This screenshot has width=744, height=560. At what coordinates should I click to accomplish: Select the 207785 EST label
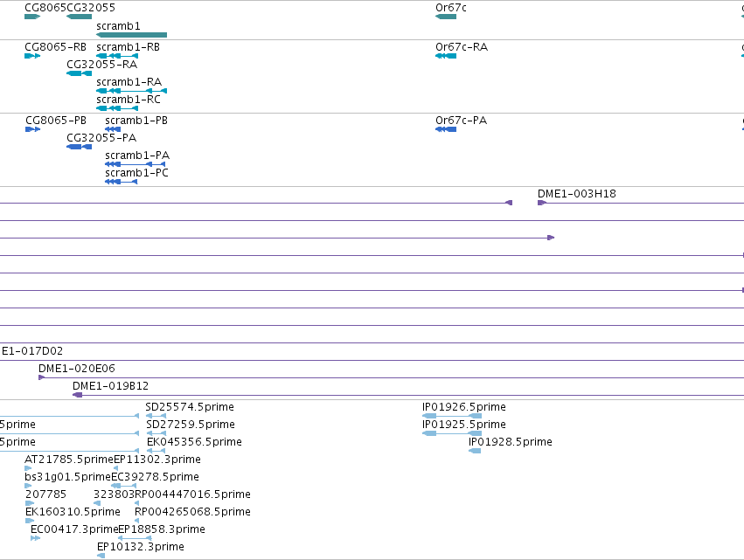45,494
